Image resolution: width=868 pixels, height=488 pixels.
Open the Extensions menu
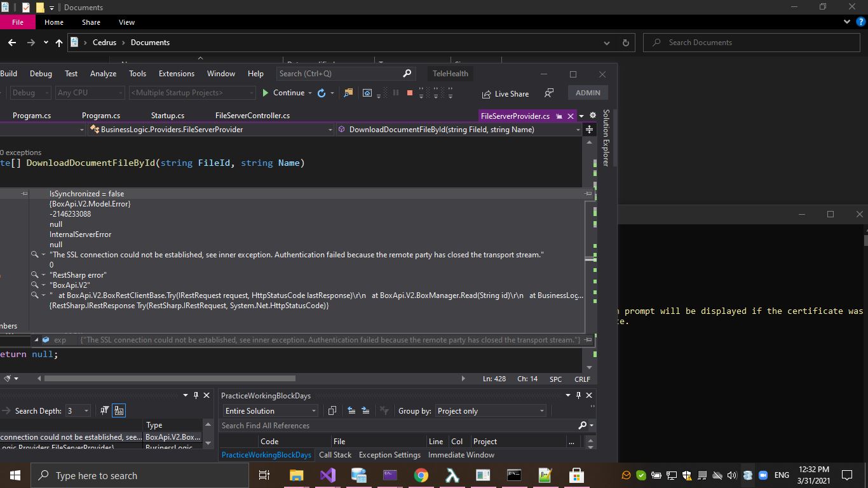[x=176, y=74]
